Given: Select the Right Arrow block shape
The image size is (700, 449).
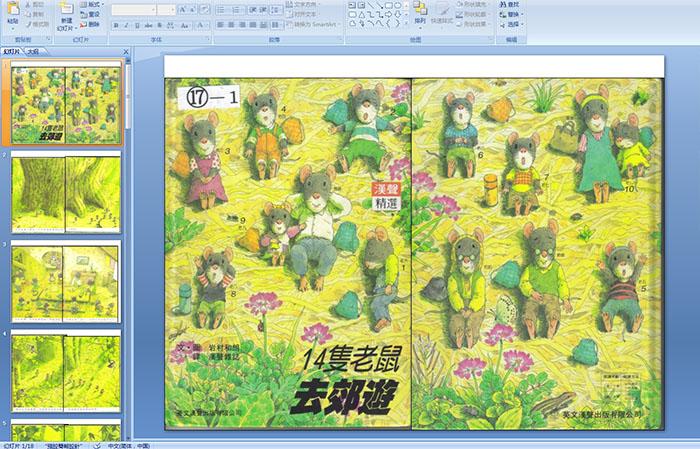Looking at the screenshot, I should 388,15.
